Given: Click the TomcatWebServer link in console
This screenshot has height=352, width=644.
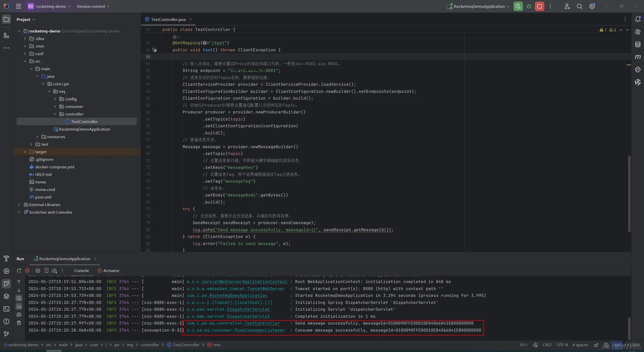Looking at the screenshot, I should coord(266,289).
